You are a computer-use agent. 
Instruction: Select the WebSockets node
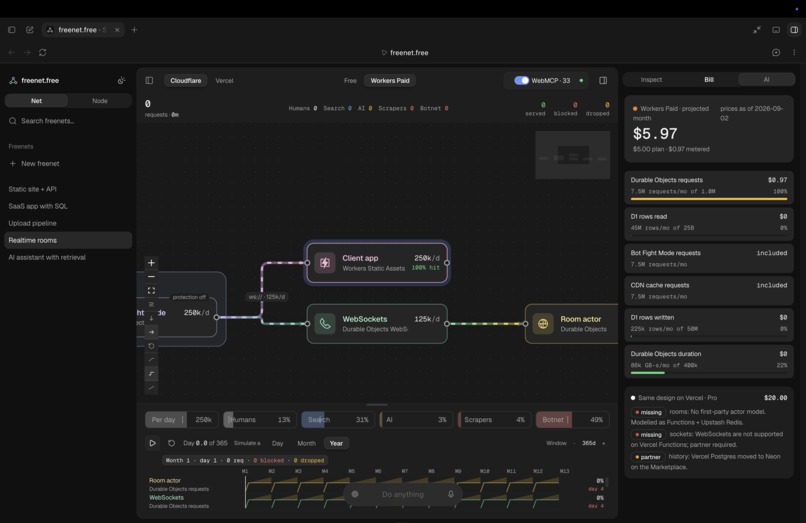click(x=377, y=323)
